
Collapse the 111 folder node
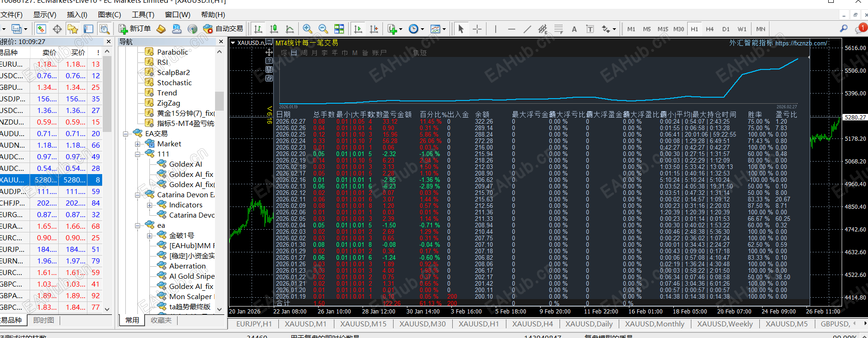click(x=137, y=154)
